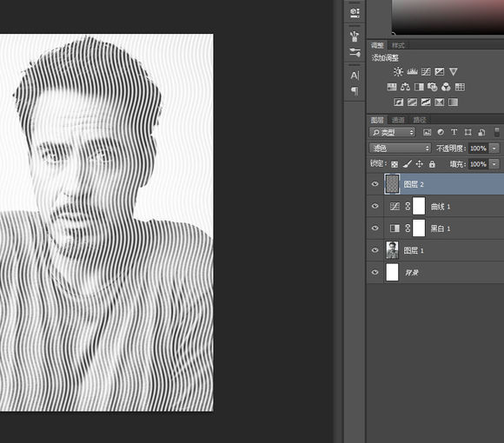Click the Curves adjustment icon
Viewport: 504px width, 443px height.
coord(426,71)
